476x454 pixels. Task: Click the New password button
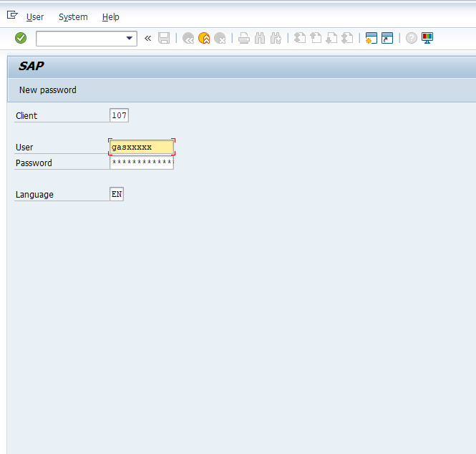click(48, 90)
